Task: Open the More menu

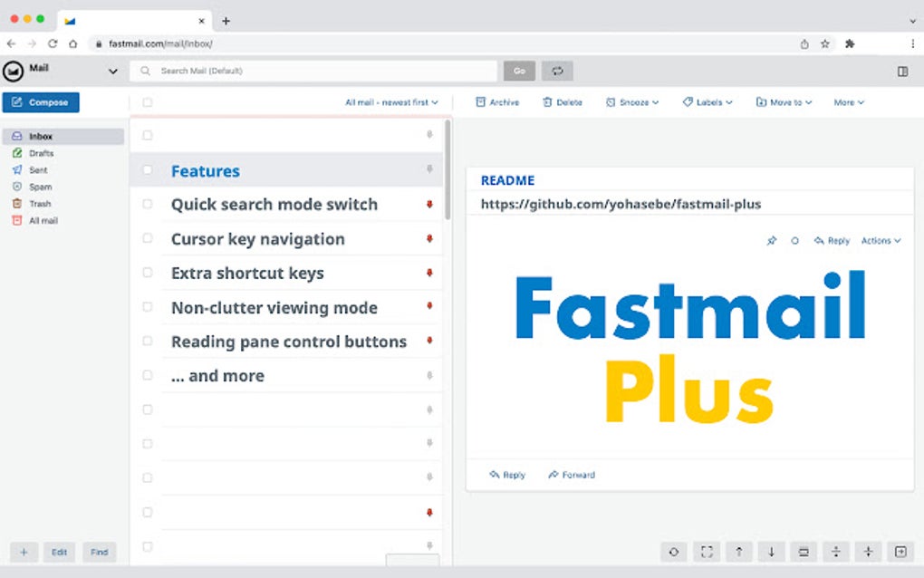Action: 849,102
